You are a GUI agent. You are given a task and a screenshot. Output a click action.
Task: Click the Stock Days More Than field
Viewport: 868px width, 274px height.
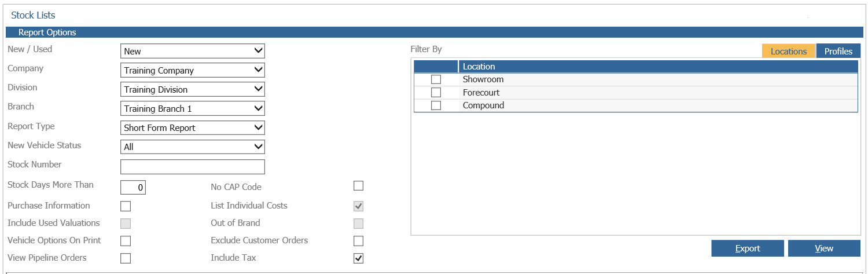tap(133, 187)
